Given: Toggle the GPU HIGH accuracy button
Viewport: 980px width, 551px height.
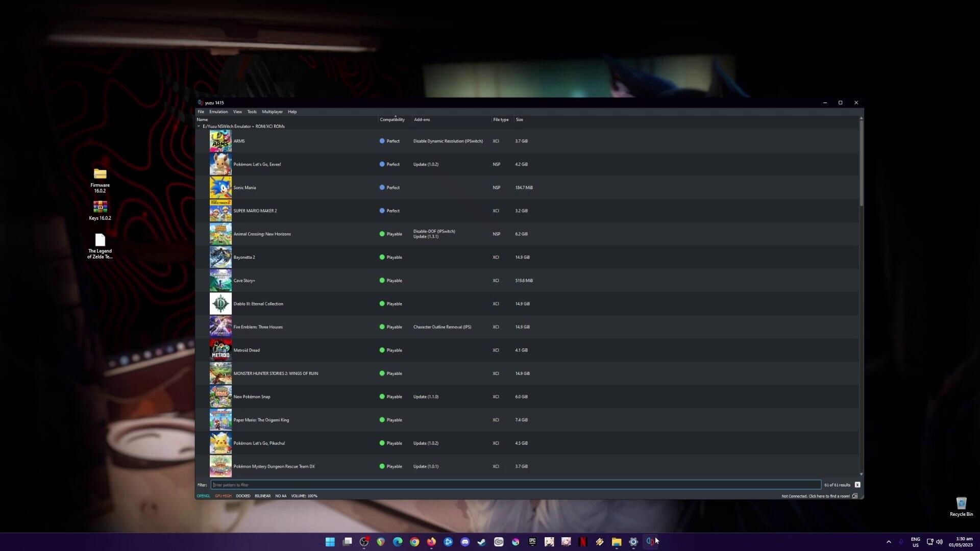Looking at the screenshot, I should (x=223, y=496).
